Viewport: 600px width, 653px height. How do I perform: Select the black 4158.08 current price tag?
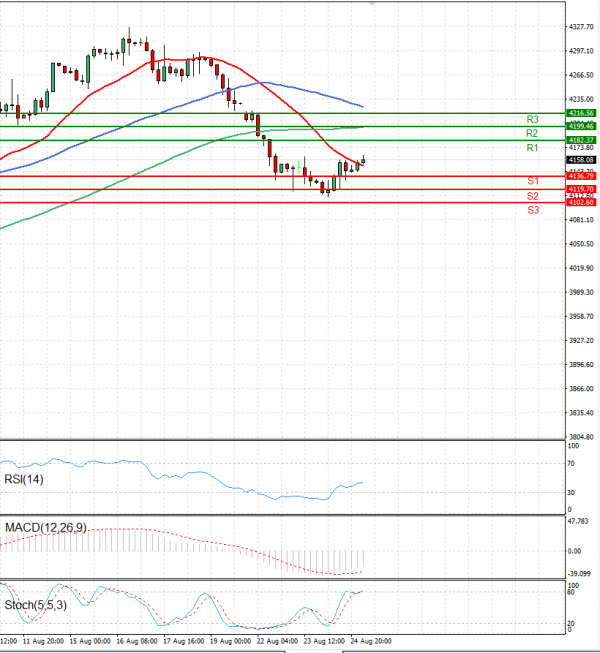[581, 160]
